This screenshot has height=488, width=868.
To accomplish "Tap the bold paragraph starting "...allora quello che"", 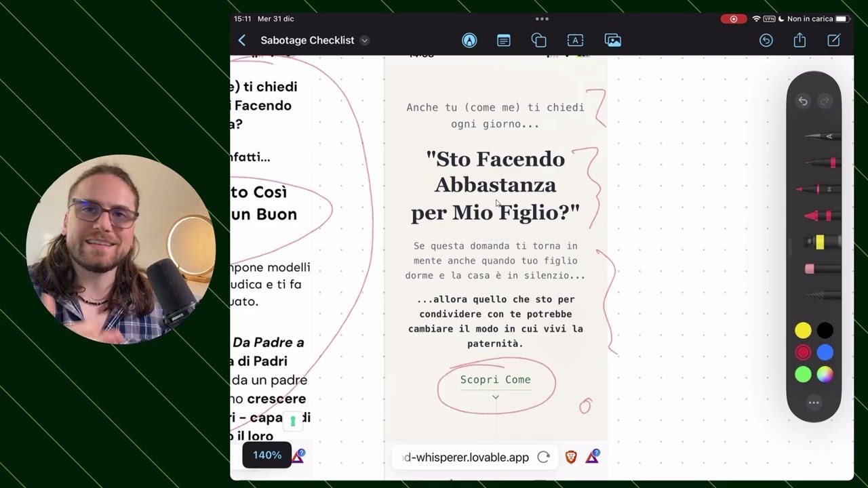I will [495, 321].
